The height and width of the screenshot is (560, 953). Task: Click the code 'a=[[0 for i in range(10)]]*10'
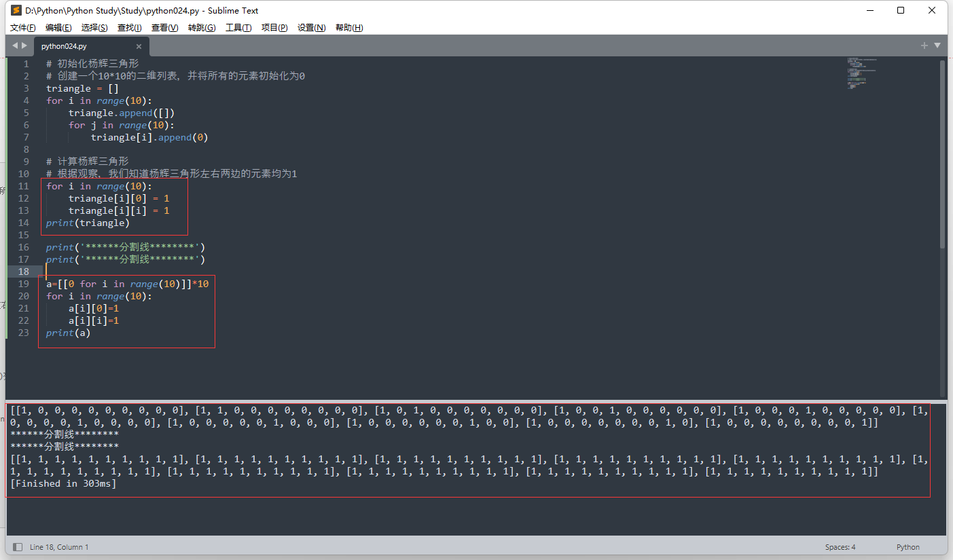click(x=127, y=284)
